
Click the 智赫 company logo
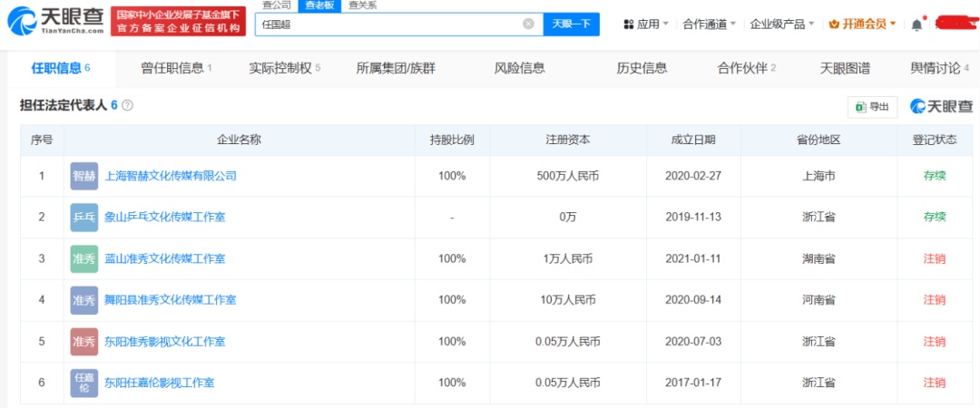pos(83,176)
